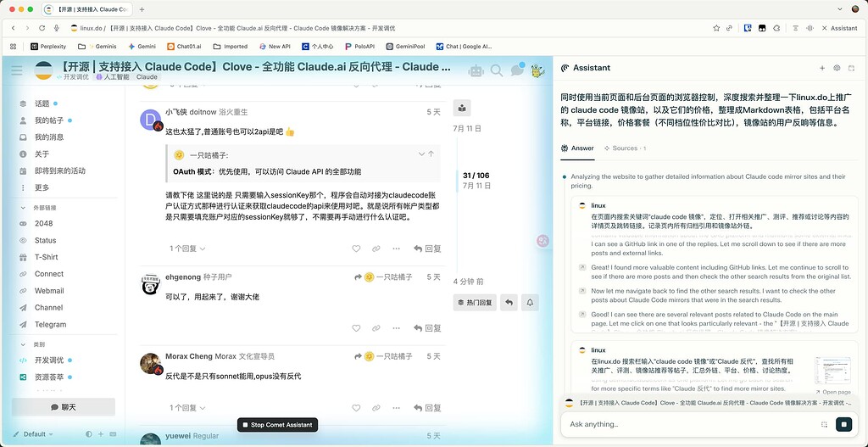Open the Perplexity bookmark
This screenshot has height=447, width=868.
(x=48, y=47)
